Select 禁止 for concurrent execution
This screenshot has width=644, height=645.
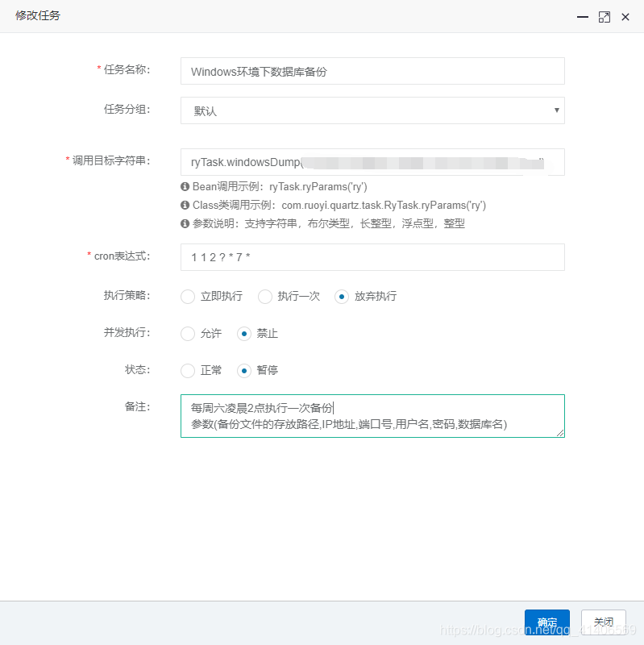click(244, 334)
